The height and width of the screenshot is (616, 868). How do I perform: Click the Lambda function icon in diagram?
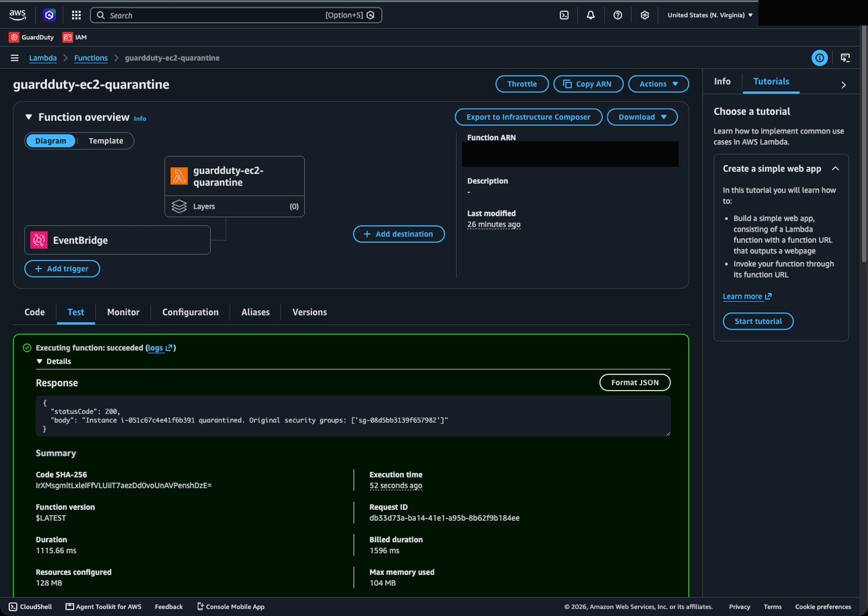tap(179, 176)
